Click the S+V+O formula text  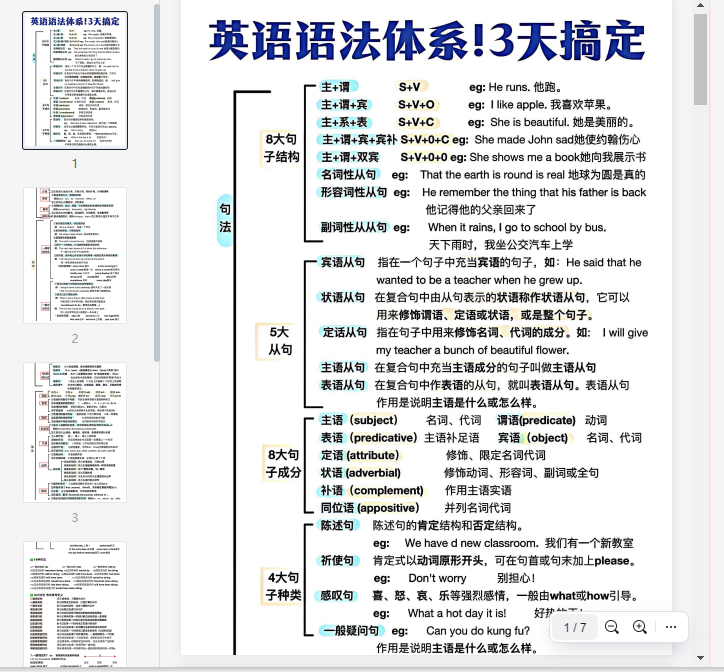(416, 104)
